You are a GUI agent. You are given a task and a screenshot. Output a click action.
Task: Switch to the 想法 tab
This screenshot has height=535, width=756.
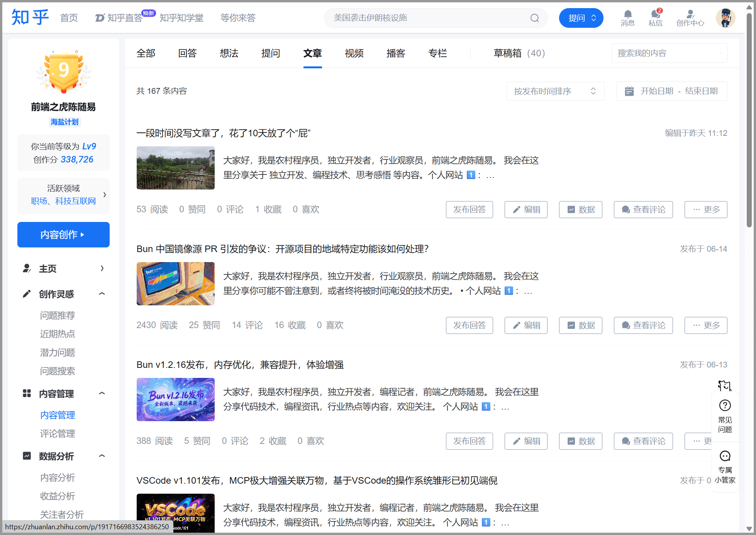[x=229, y=53]
